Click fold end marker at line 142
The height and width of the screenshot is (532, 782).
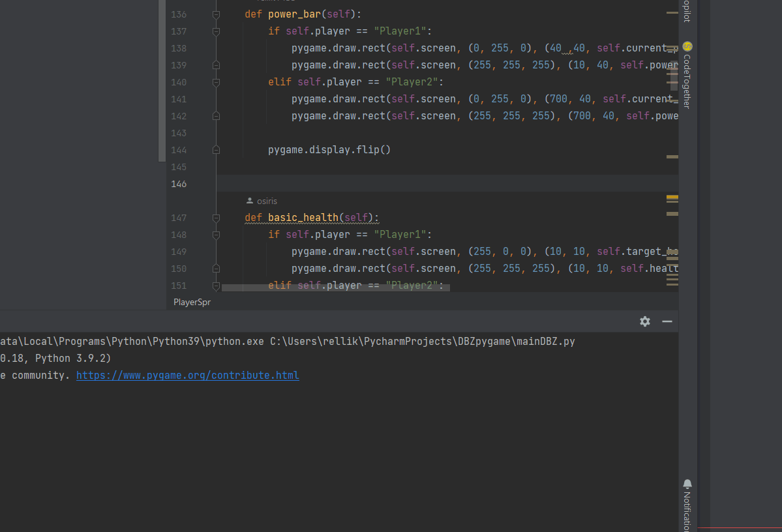click(x=216, y=116)
